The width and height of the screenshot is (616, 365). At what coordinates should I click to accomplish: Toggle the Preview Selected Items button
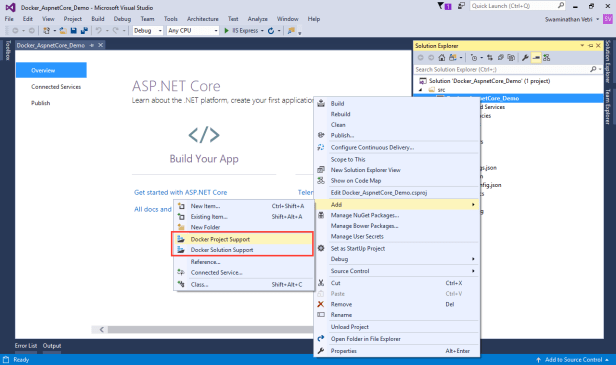(536, 58)
